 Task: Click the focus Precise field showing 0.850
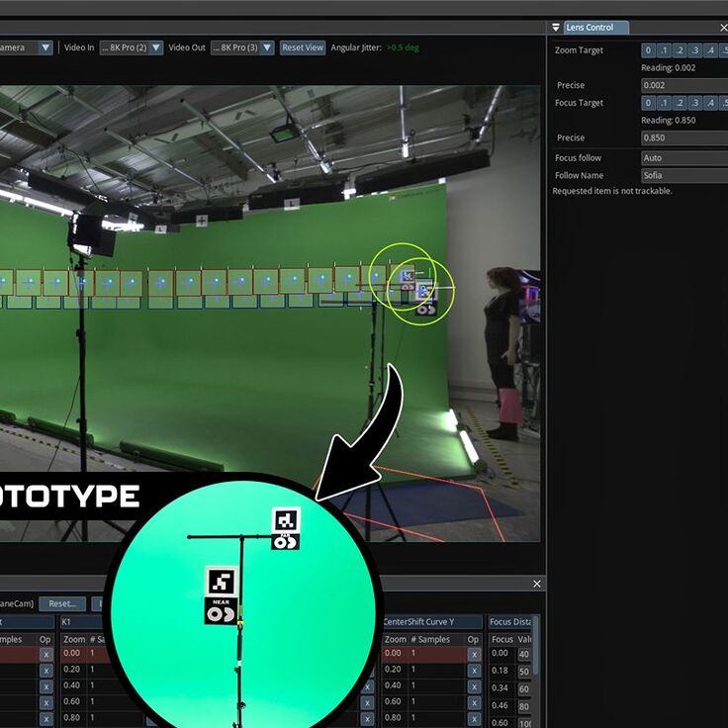(x=684, y=137)
